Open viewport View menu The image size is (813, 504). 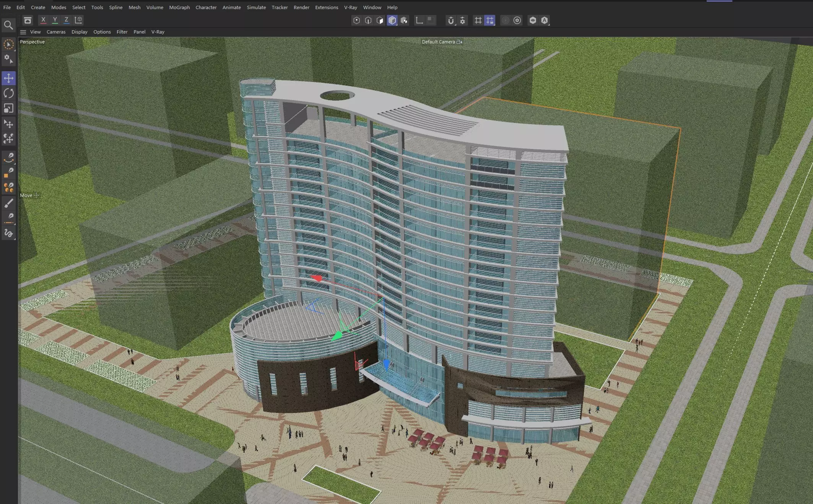tap(35, 32)
